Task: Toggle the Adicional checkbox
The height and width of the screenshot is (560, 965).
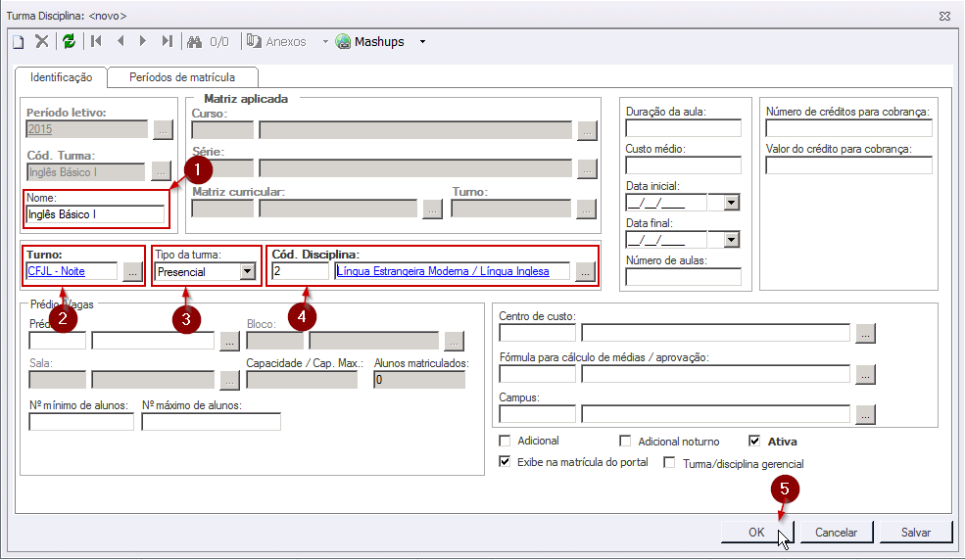Action: pyautogui.click(x=506, y=442)
